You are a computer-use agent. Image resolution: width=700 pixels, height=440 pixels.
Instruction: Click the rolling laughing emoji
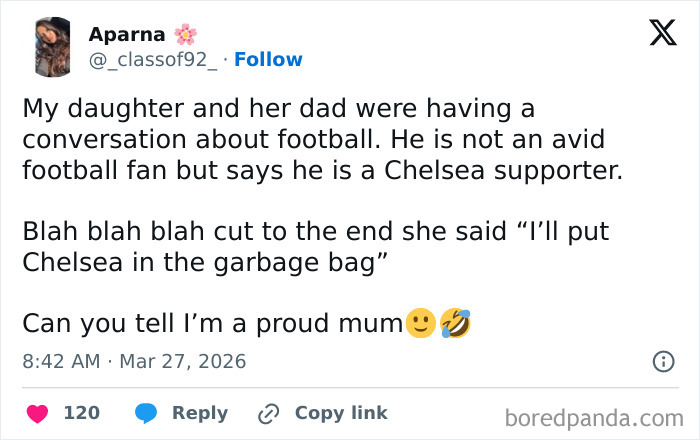coord(454,323)
